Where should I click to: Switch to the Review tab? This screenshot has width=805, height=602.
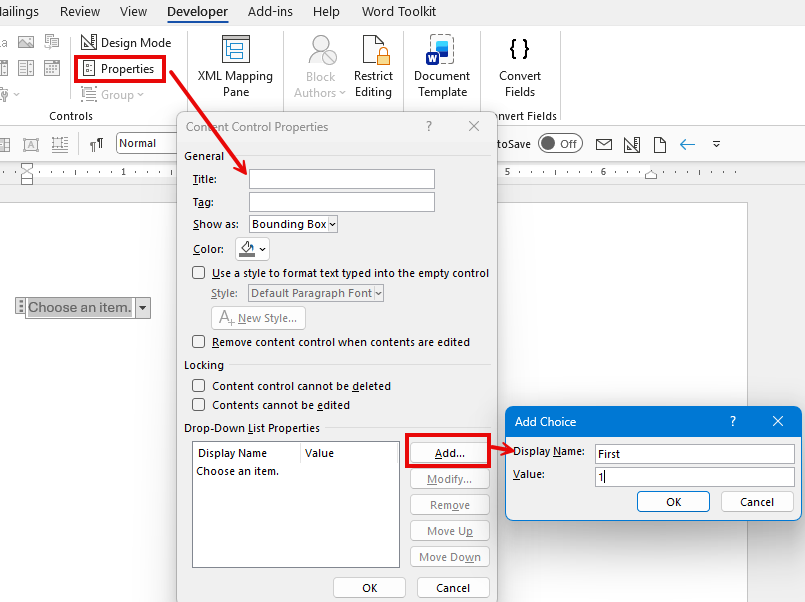pyautogui.click(x=80, y=11)
